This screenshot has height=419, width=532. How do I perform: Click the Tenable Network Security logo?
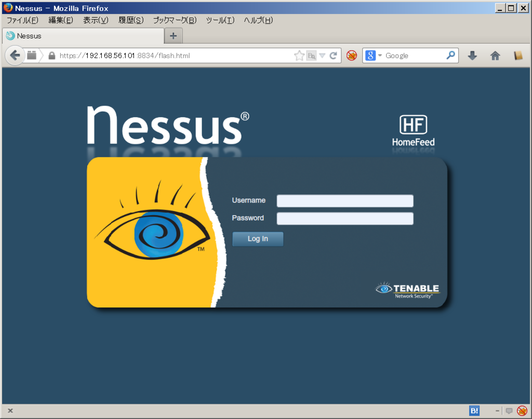click(x=407, y=291)
